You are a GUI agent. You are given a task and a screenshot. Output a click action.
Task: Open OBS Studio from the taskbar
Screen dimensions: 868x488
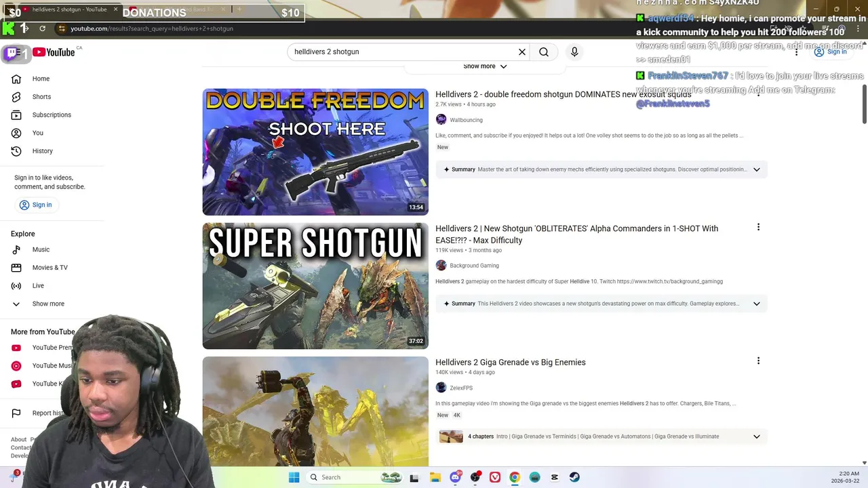[x=475, y=477]
